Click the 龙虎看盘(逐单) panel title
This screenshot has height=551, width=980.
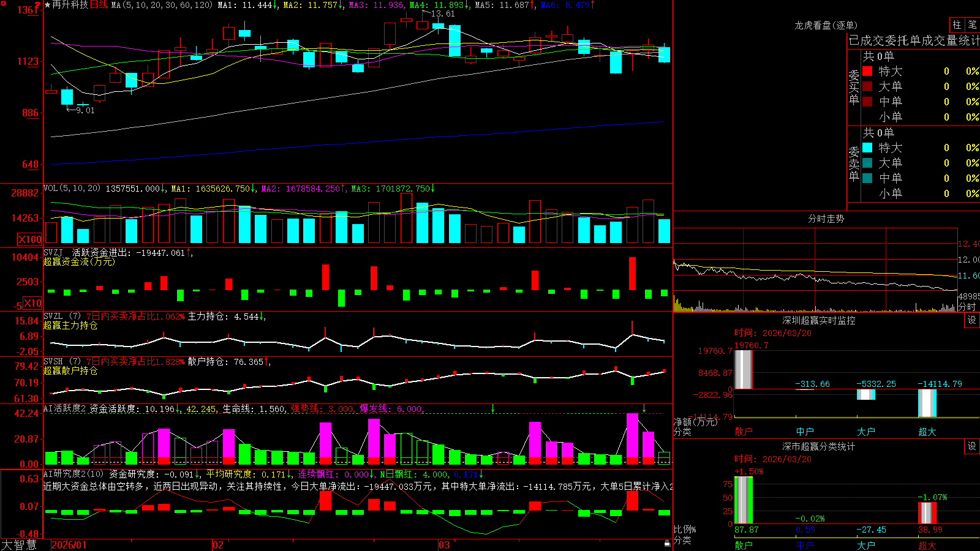pyautogui.click(x=826, y=25)
